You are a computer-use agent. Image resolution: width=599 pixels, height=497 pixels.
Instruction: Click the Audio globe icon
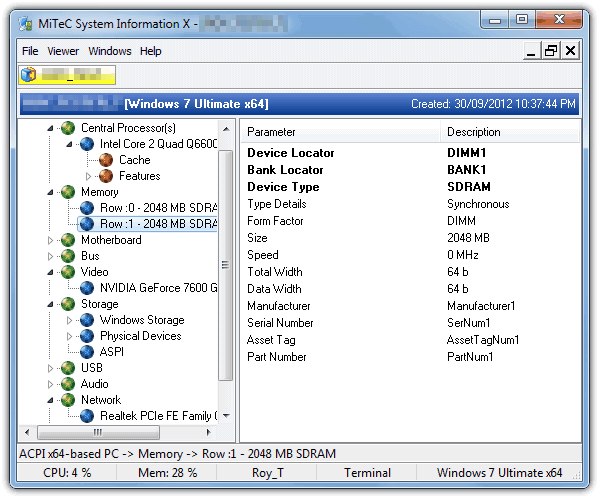click(x=68, y=384)
